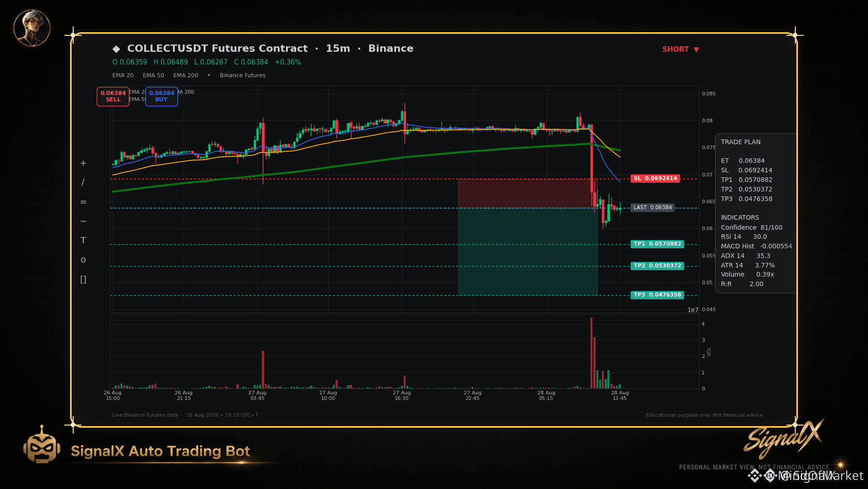The image size is (868, 489).
Task: Click the user avatar portrait
Action: click(32, 28)
